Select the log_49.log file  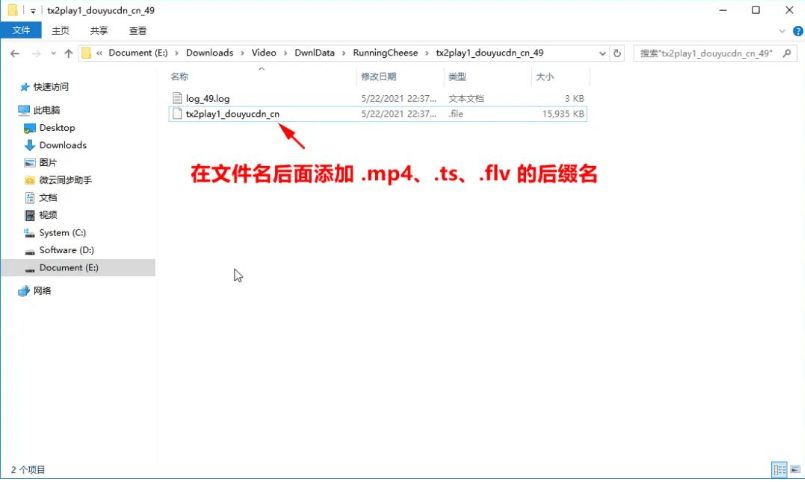click(208, 98)
